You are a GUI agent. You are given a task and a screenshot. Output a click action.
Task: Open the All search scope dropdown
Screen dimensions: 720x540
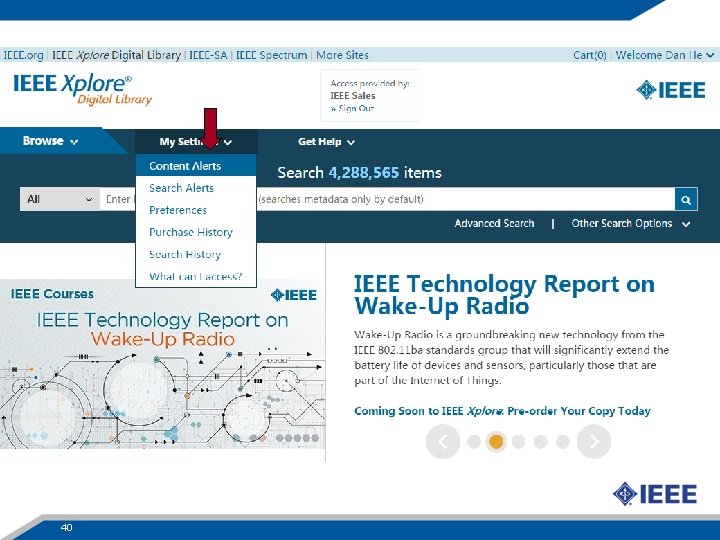click(60, 199)
